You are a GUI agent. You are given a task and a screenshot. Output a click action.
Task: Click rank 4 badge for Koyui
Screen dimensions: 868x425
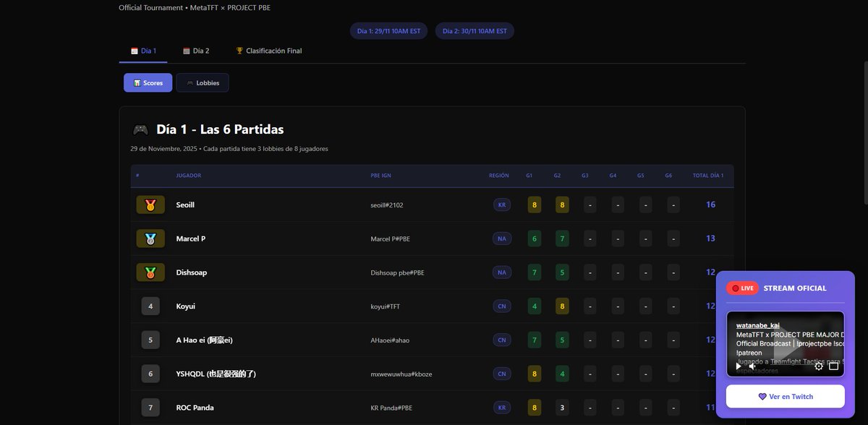[150, 306]
